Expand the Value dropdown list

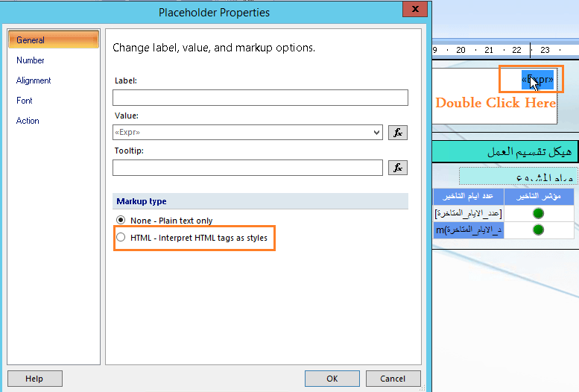pos(376,132)
